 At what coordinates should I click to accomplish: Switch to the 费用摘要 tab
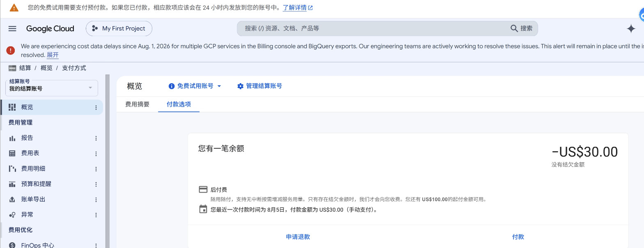138,105
